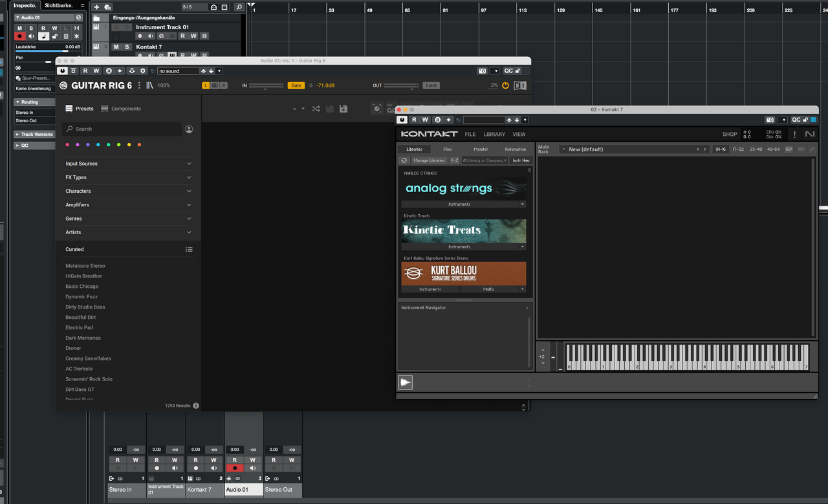Click Guitar Rig preset Search field
This screenshot has width=828, height=504.
tap(122, 129)
